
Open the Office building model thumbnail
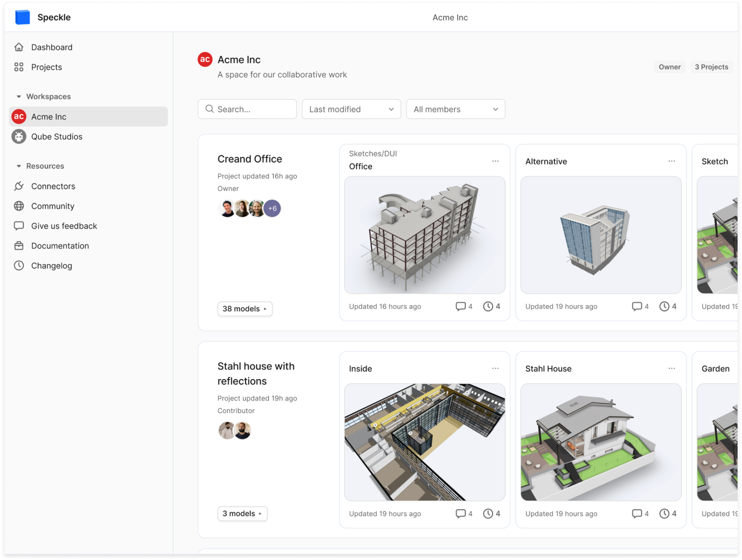[x=425, y=235]
